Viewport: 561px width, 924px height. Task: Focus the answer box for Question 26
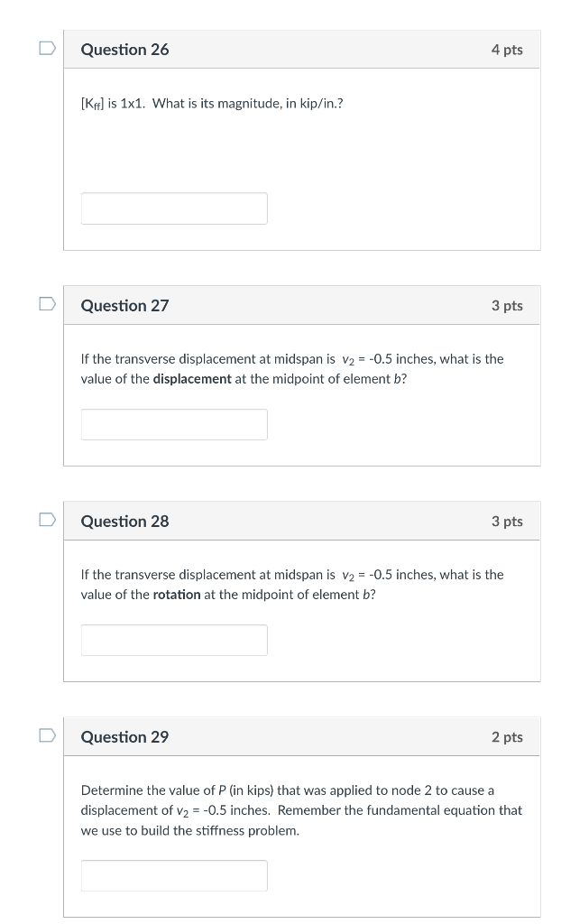click(x=174, y=208)
